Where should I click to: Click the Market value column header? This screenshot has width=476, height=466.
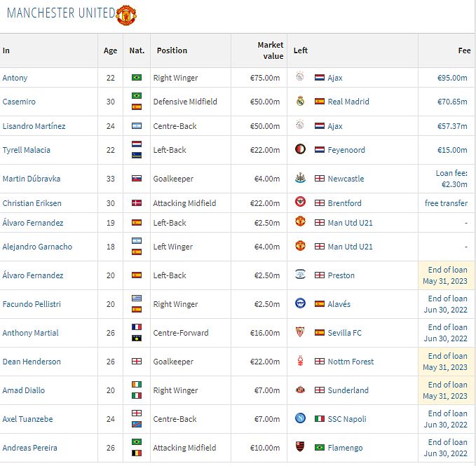point(270,50)
